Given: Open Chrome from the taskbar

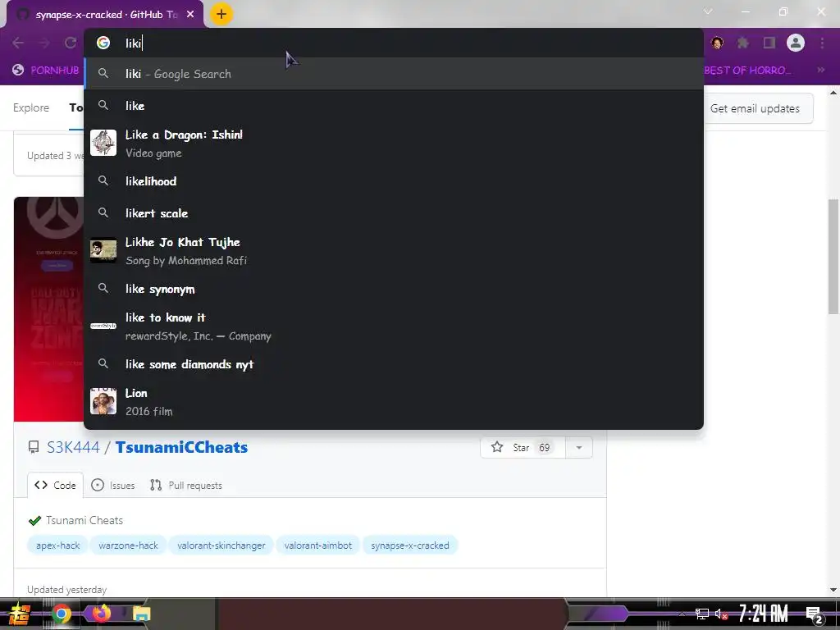Looking at the screenshot, I should pyautogui.click(x=61, y=614).
